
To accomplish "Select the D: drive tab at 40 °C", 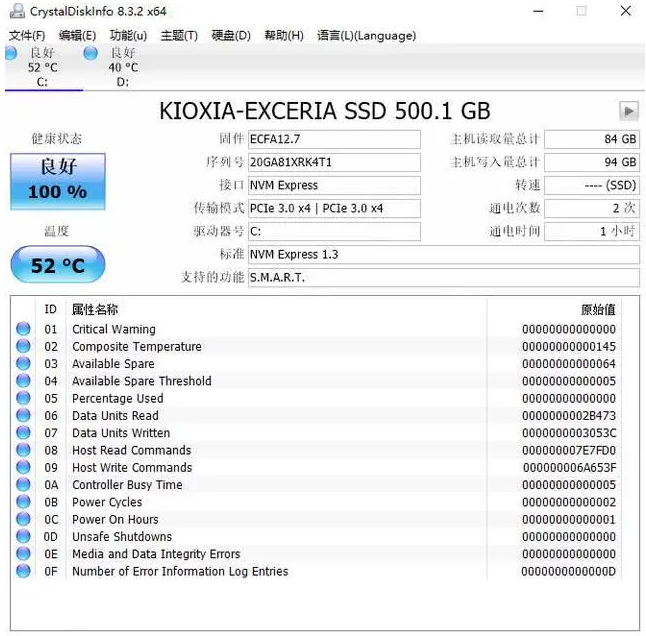I will pos(123,67).
